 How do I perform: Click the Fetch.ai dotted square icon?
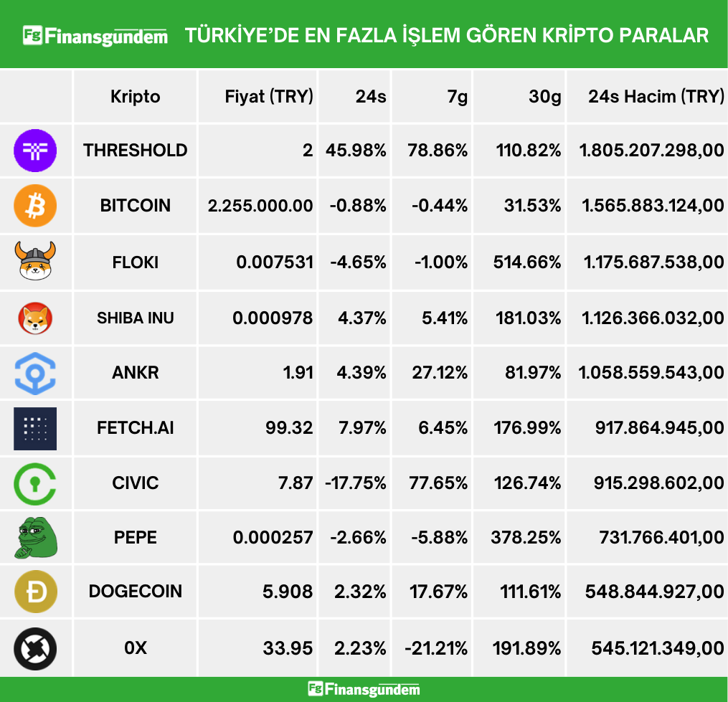pyautogui.click(x=35, y=428)
